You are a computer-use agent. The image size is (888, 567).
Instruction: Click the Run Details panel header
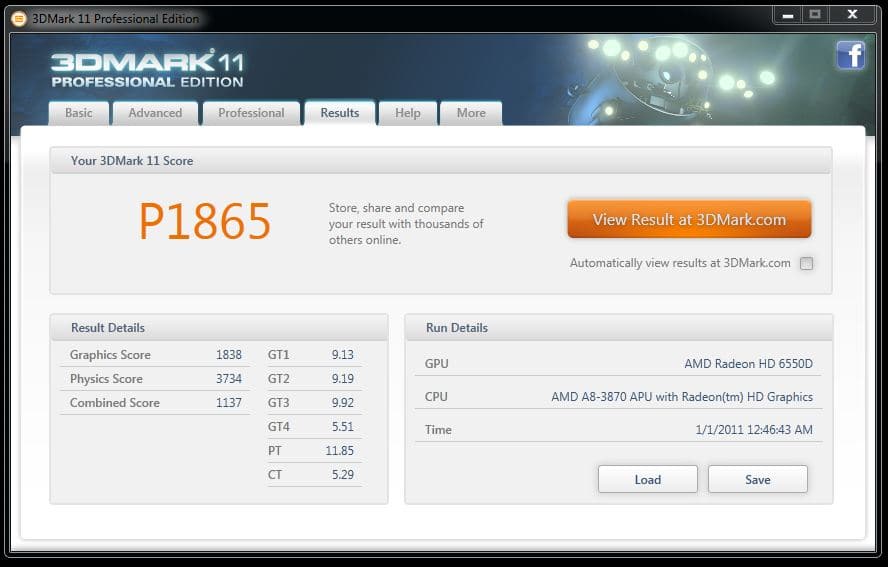pyautogui.click(x=619, y=327)
